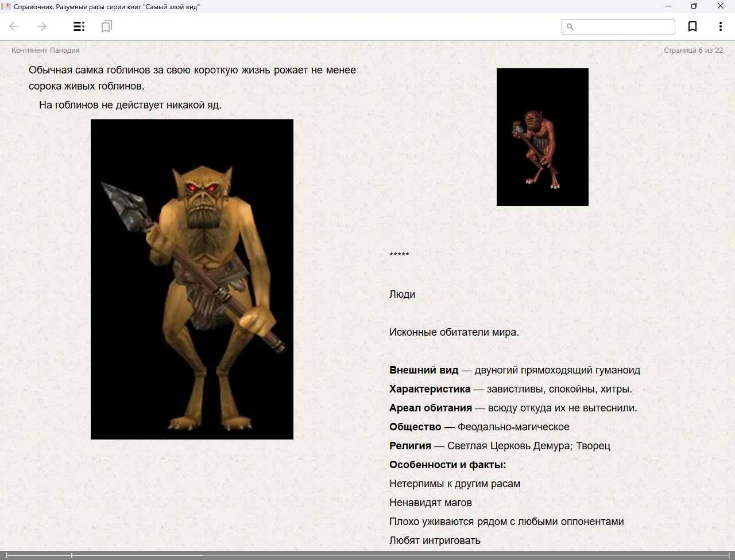
Task: Go back with the left arrow button
Action: point(14,26)
